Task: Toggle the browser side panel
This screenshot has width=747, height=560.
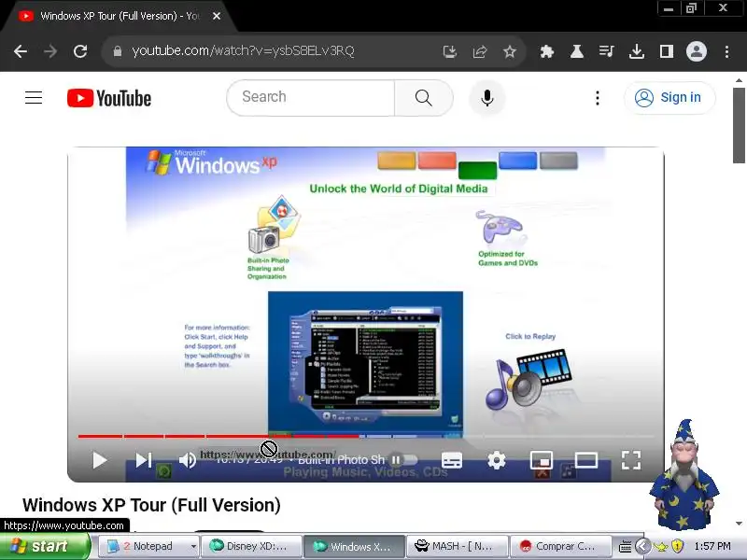Action: pos(667,51)
